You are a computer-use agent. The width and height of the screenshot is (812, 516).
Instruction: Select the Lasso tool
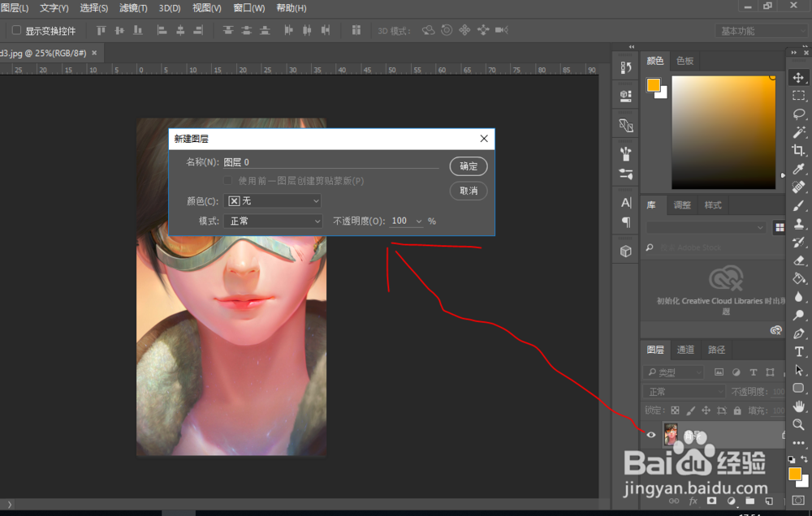(798, 114)
